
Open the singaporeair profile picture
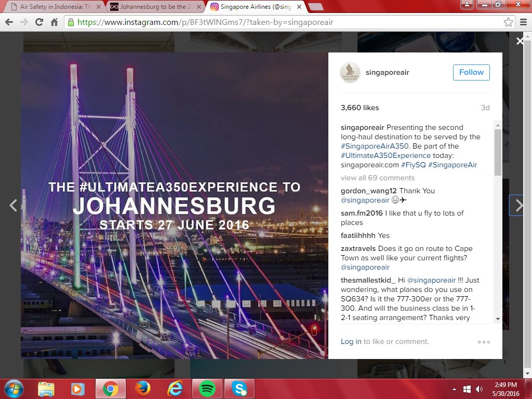click(350, 73)
